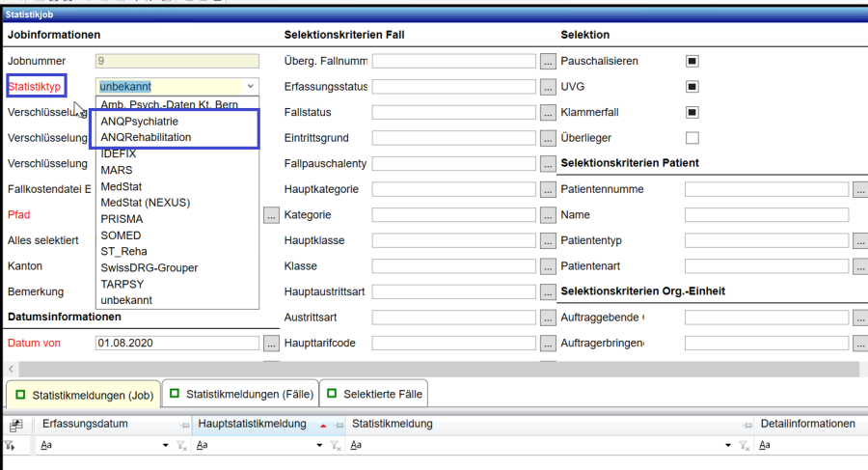Switch to Selektierte Fälle tab
The width and height of the screenshot is (868, 470).
coord(374,394)
